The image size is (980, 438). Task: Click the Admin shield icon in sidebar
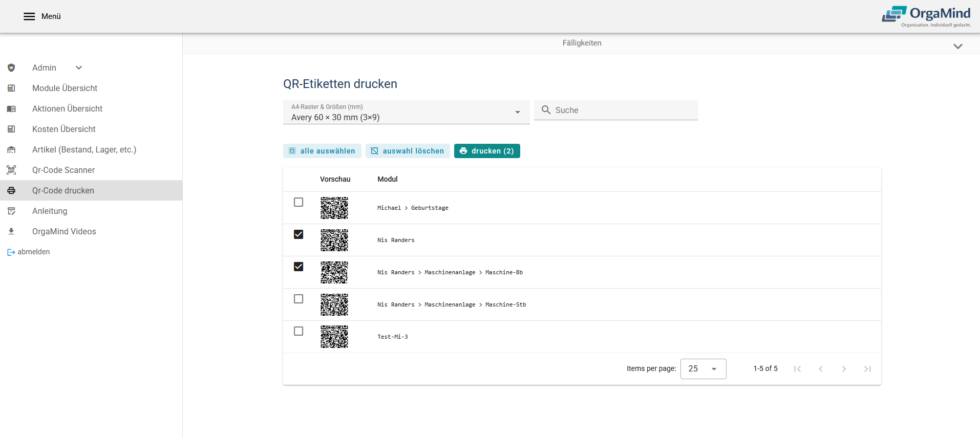click(11, 68)
